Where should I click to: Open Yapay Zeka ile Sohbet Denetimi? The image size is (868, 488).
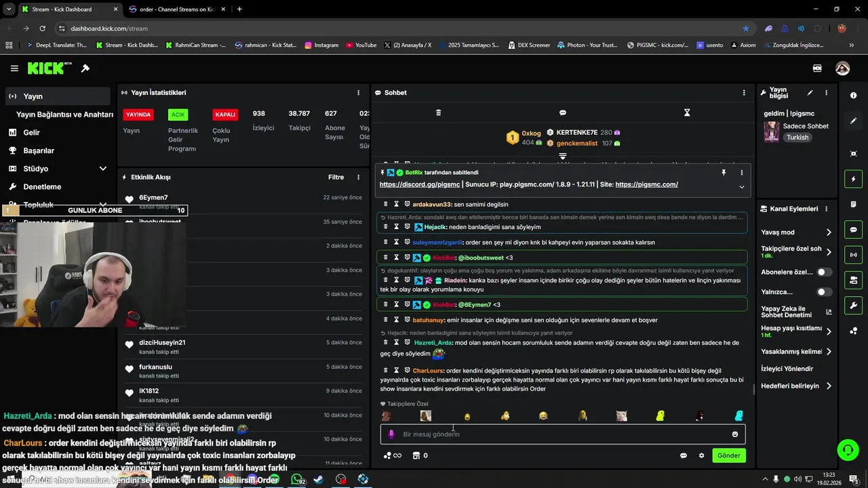[x=796, y=312]
